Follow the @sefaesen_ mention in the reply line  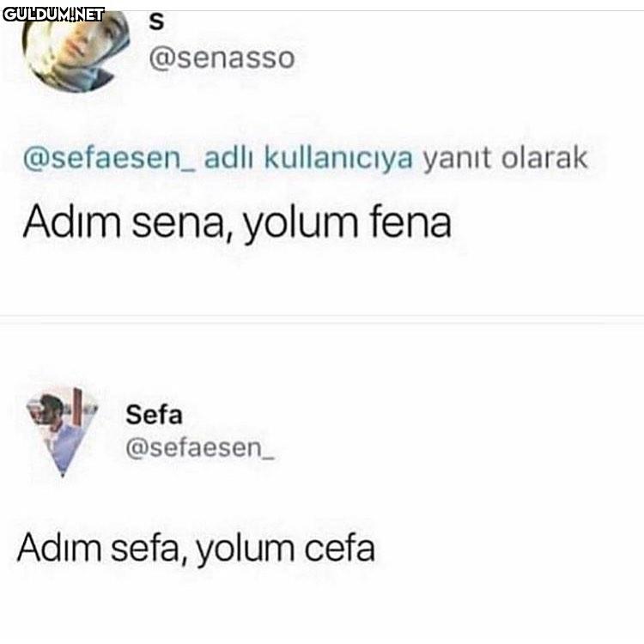point(109,159)
